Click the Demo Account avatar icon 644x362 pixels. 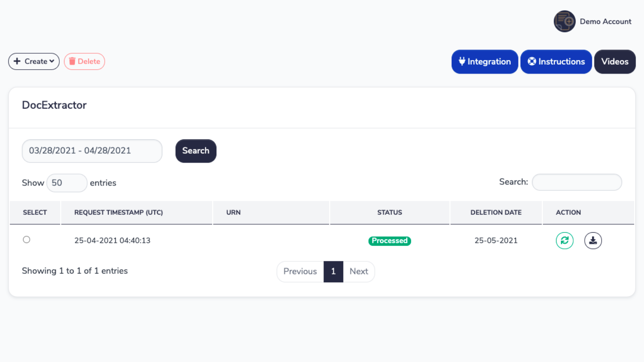(565, 21)
